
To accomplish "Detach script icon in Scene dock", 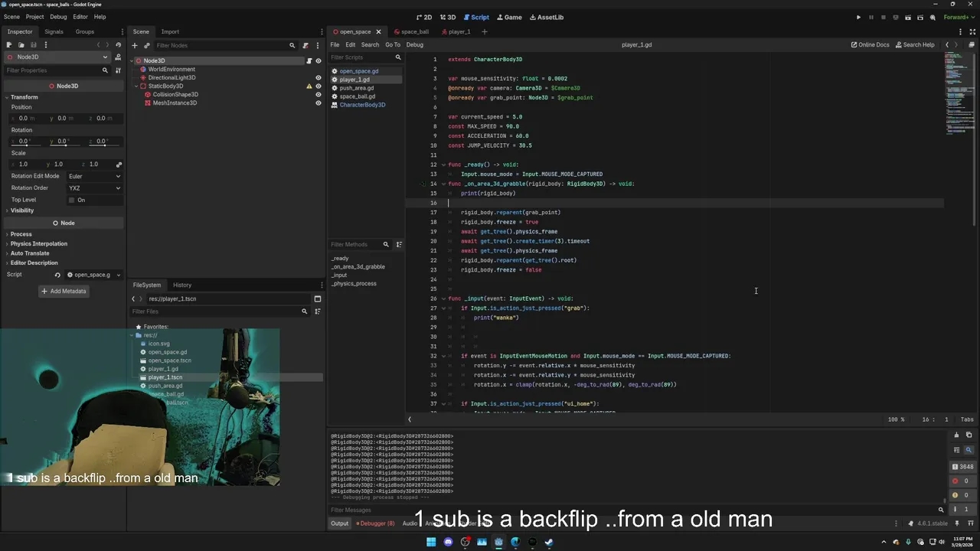I will [305, 45].
